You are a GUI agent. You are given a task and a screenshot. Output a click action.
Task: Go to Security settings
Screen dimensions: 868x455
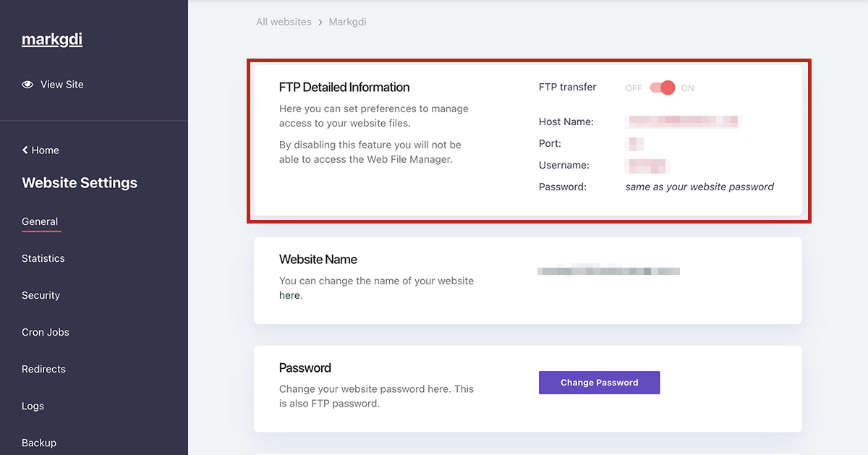coord(41,296)
